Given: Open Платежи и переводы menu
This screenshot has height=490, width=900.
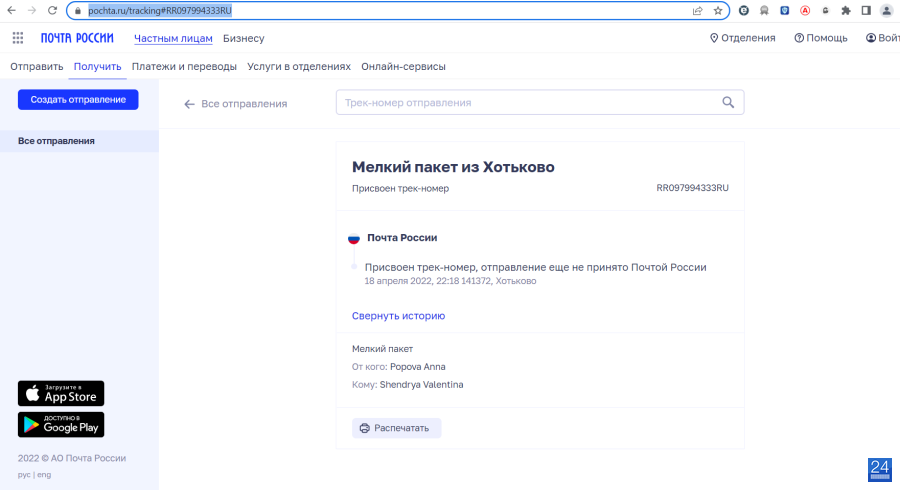Looking at the screenshot, I should [184, 67].
